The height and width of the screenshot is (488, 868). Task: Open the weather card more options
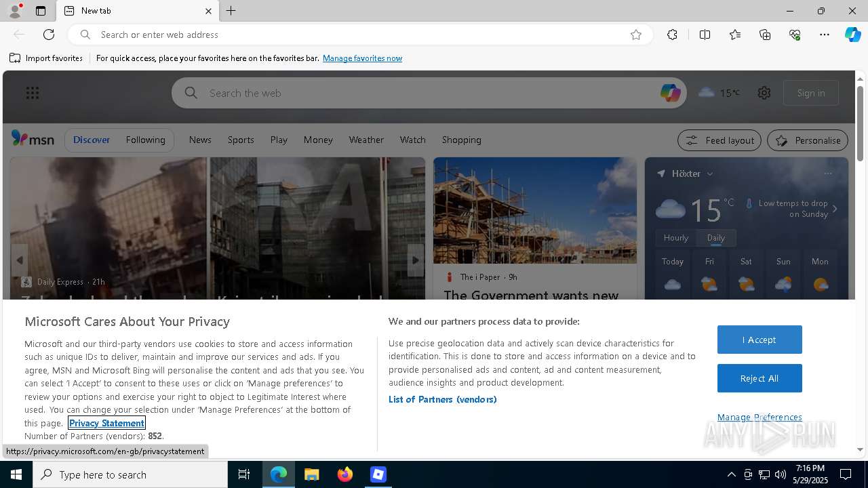click(x=827, y=174)
